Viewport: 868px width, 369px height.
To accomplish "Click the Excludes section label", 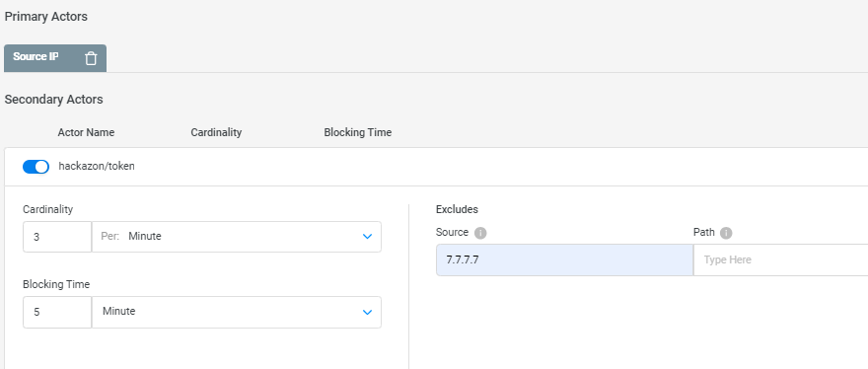I will point(458,209).
